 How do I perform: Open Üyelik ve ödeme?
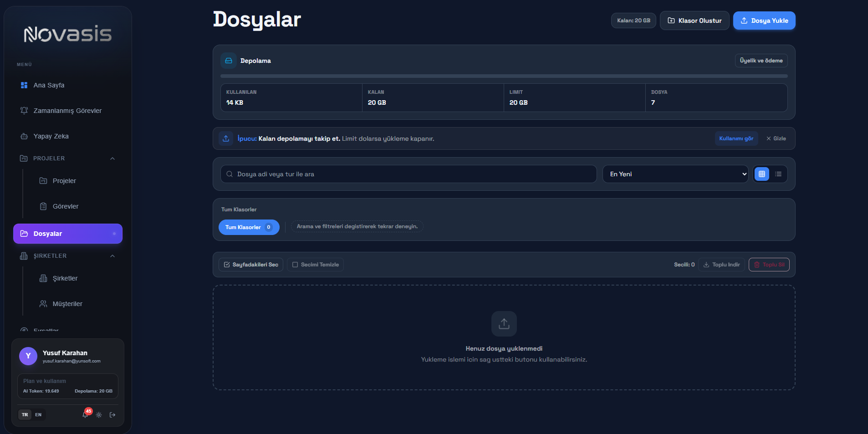click(761, 61)
